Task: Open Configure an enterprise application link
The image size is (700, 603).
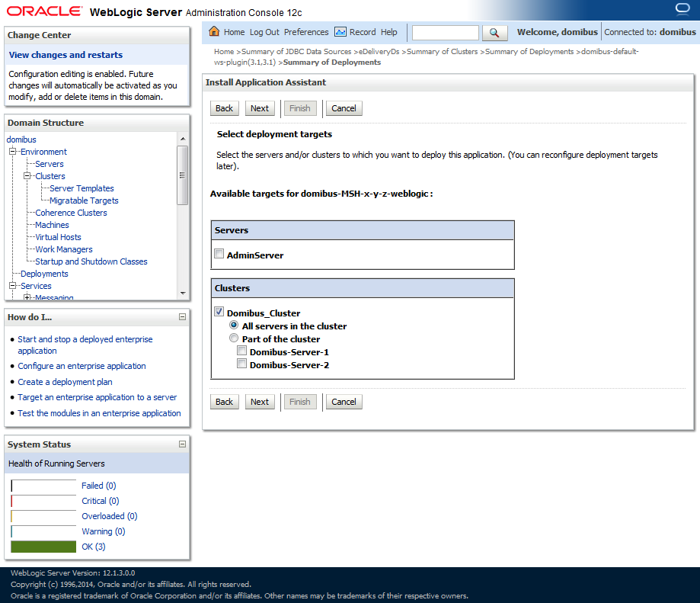Action: tap(82, 366)
